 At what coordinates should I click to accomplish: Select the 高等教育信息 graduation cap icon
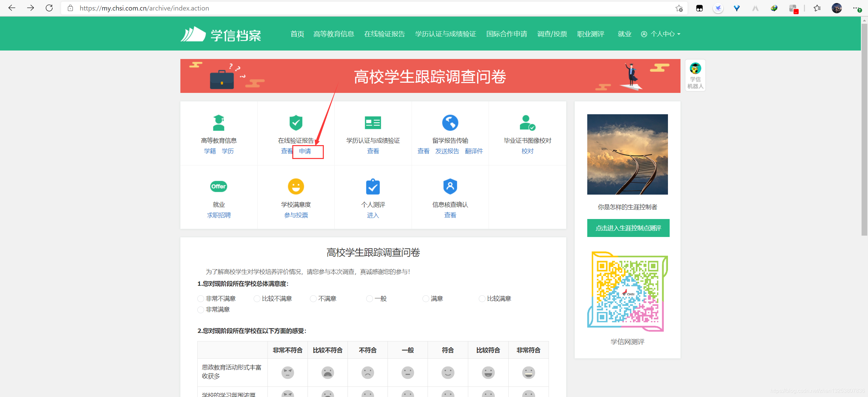click(x=218, y=123)
